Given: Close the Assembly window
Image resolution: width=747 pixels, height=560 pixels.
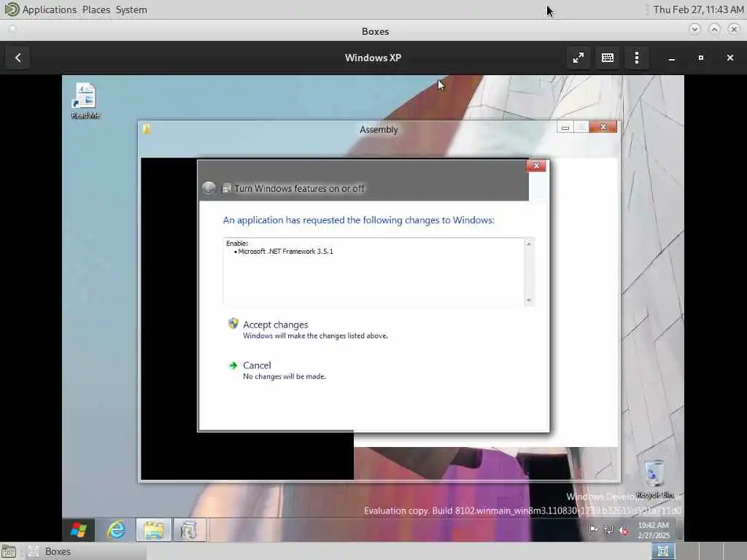Looking at the screenshot, I should pyautogui.click(x=603, y=127).
